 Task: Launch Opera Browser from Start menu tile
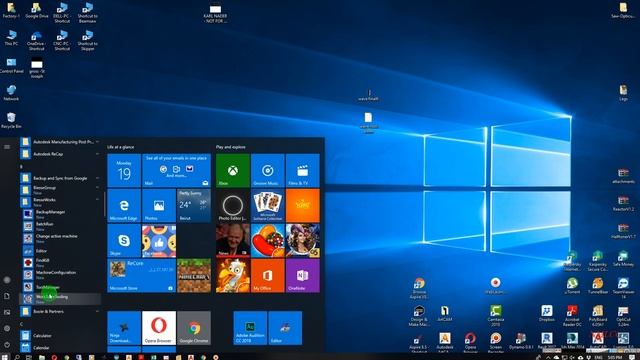pyautogui.click(x=159, y=328)
